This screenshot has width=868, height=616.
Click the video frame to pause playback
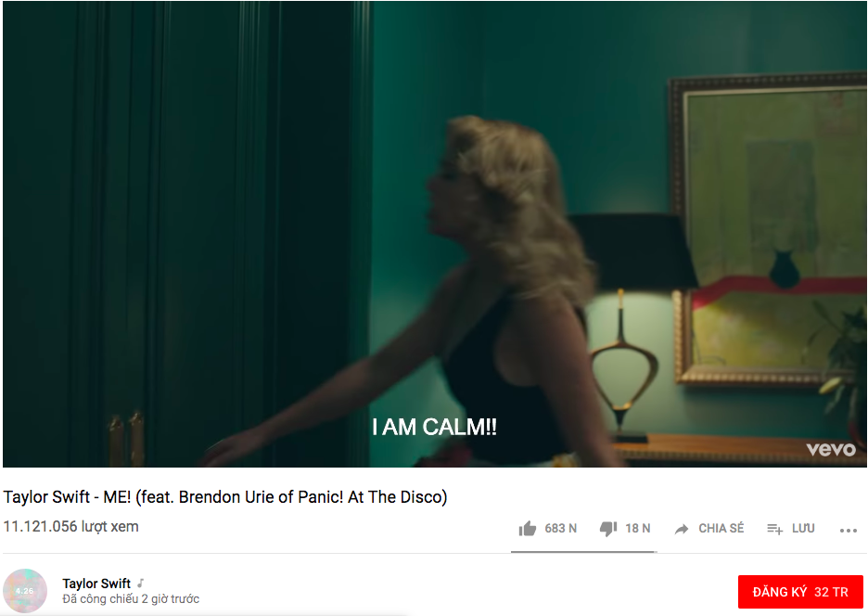pos(435,235)
